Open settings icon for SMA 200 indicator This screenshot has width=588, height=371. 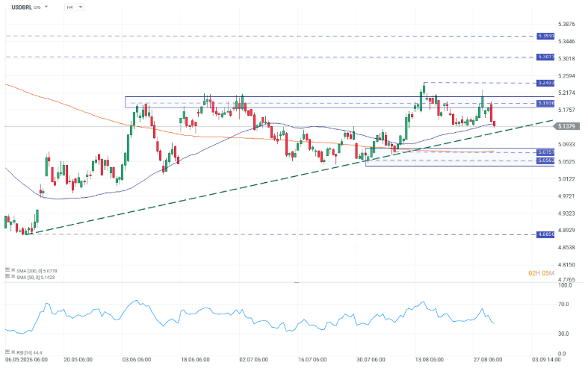coord(7,269)
